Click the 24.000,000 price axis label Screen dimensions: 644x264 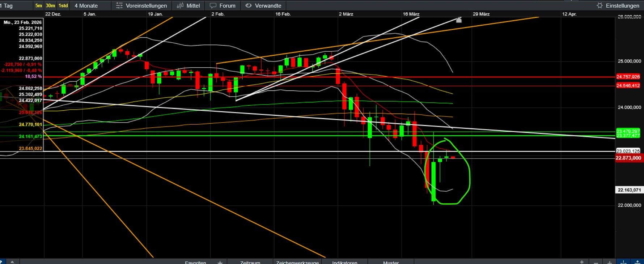[629, 107]
